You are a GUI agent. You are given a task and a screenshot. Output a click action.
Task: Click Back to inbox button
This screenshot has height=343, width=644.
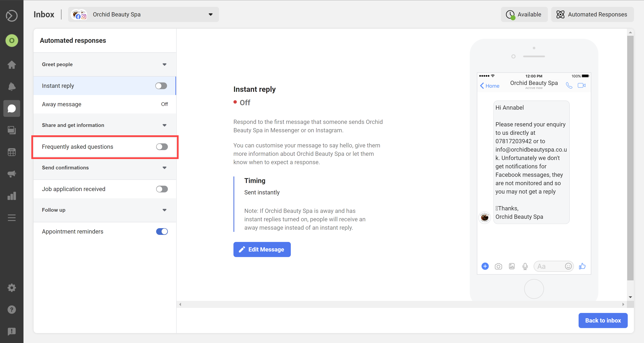coord(603,321)
